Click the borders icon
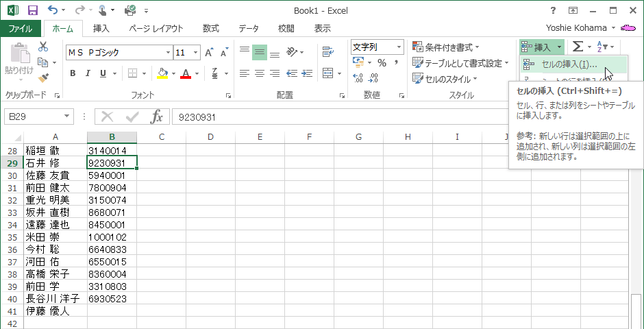Screen dimensions: 644x329 click(132, 73)
